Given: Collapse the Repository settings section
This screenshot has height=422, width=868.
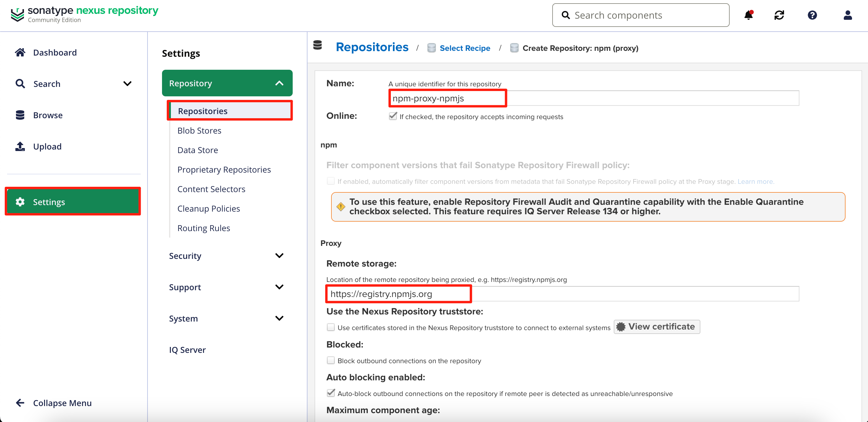Looking at the screenshot, I should point(279,83).
